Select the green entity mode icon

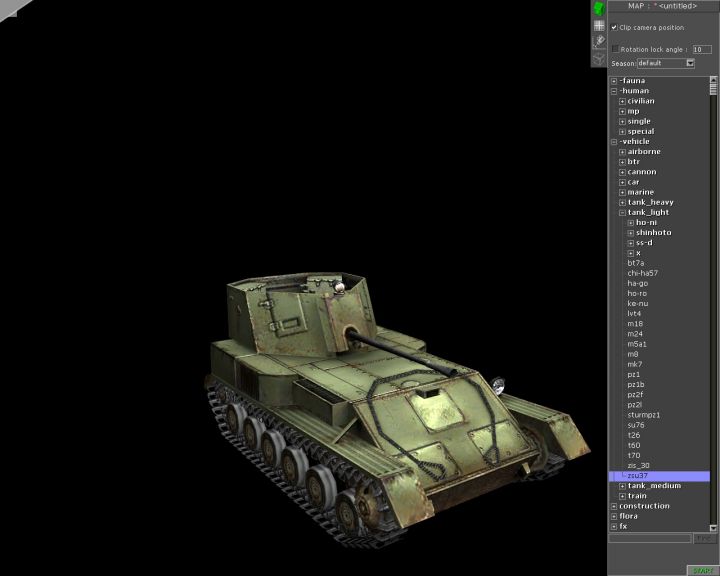(x=599, y=8)
